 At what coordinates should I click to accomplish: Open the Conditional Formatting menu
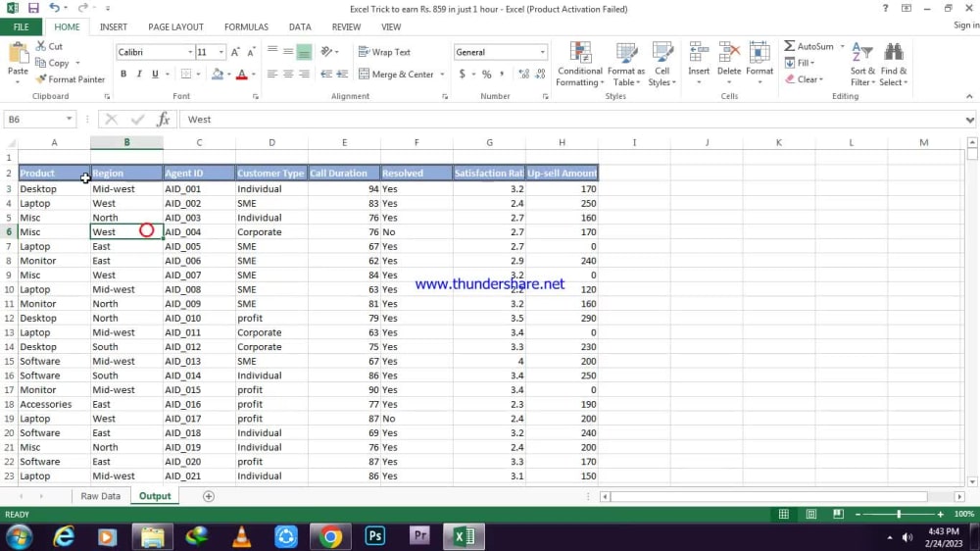coord(580,65)
